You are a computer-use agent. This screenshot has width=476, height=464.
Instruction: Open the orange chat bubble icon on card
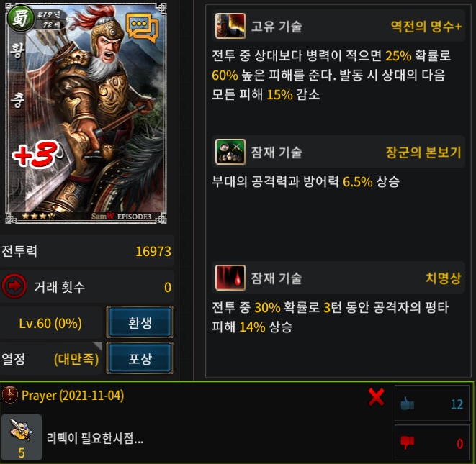point(142,27)
